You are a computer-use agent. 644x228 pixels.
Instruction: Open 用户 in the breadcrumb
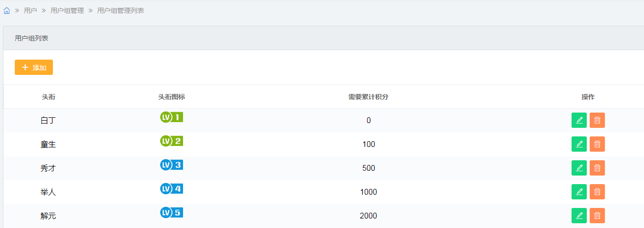click(31, 10)
